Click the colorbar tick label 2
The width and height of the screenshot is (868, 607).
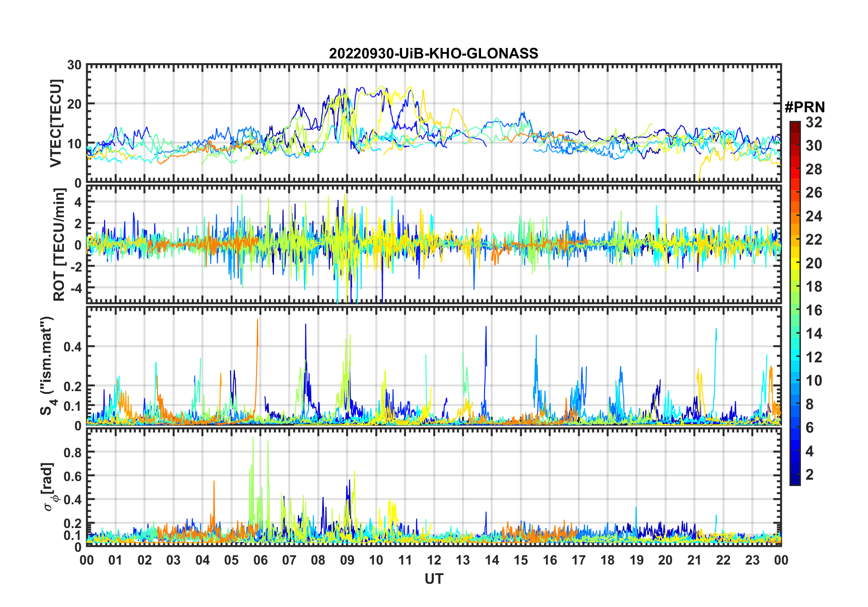[x=810, y=475]
